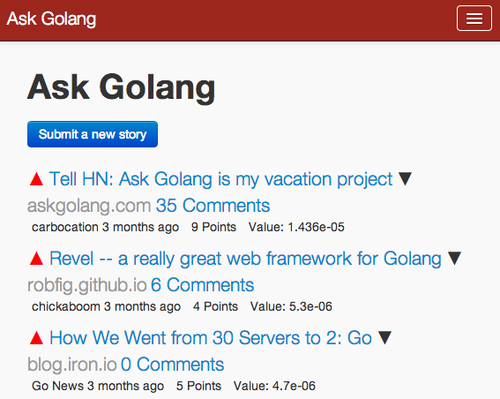Image resolution: width=500 pixels, height=399 pixels.
Task: Open How We Went from 30 Servers link
Action: coord(211,338)
